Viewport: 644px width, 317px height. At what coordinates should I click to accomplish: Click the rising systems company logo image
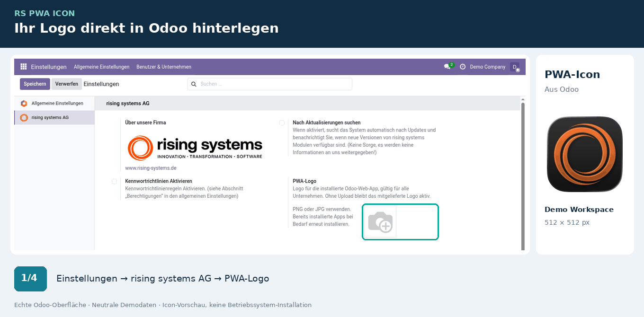pos(195,148)
